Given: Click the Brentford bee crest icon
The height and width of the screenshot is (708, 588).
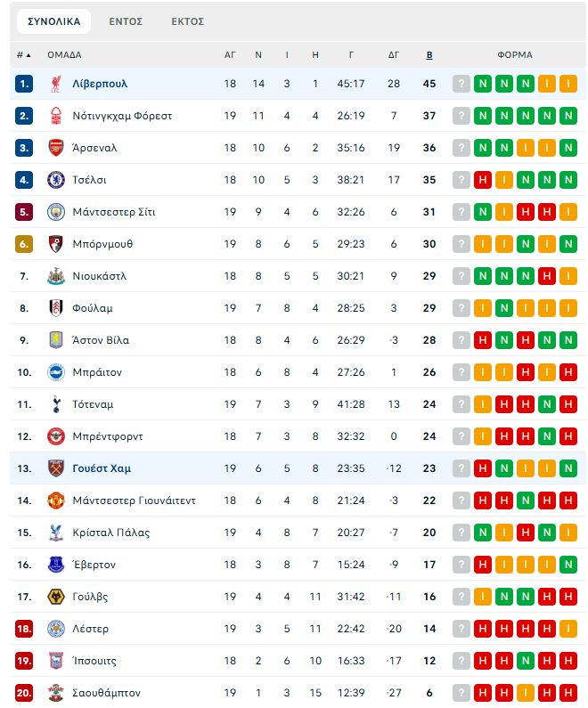Looking at the screenshot, I should [x=56, y=436].
